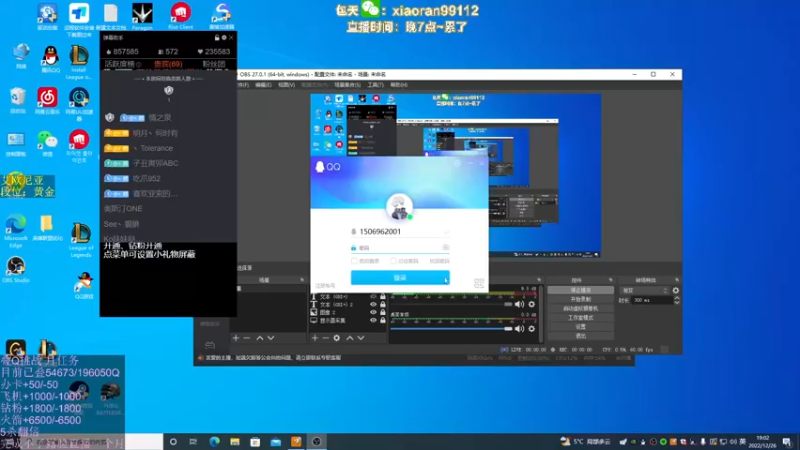The width and height of the screenshot is (800, 450).
Task: Toggle lock on 显示器采集 source
Action: coord(383,320)
